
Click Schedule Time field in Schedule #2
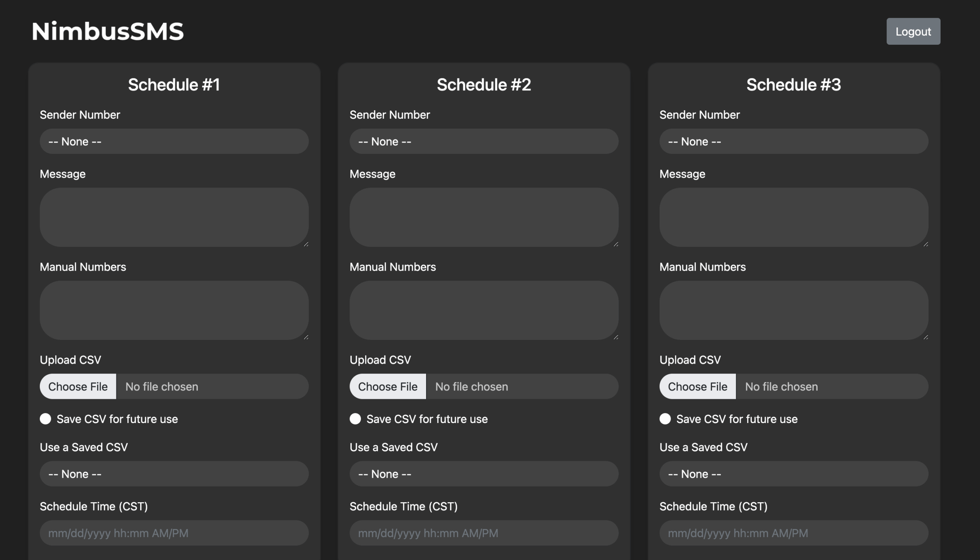[x=484, y=533]
